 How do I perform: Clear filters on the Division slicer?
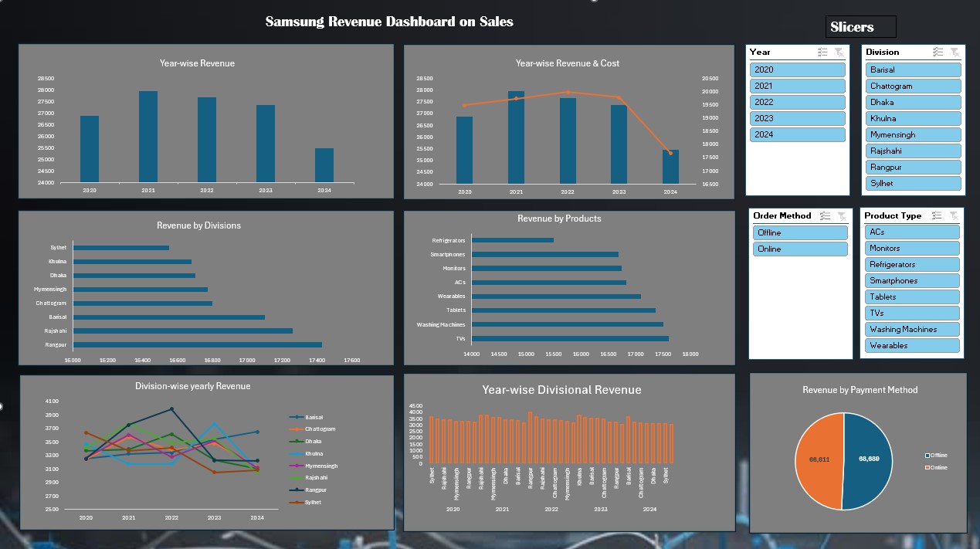(x=956, y=53)
